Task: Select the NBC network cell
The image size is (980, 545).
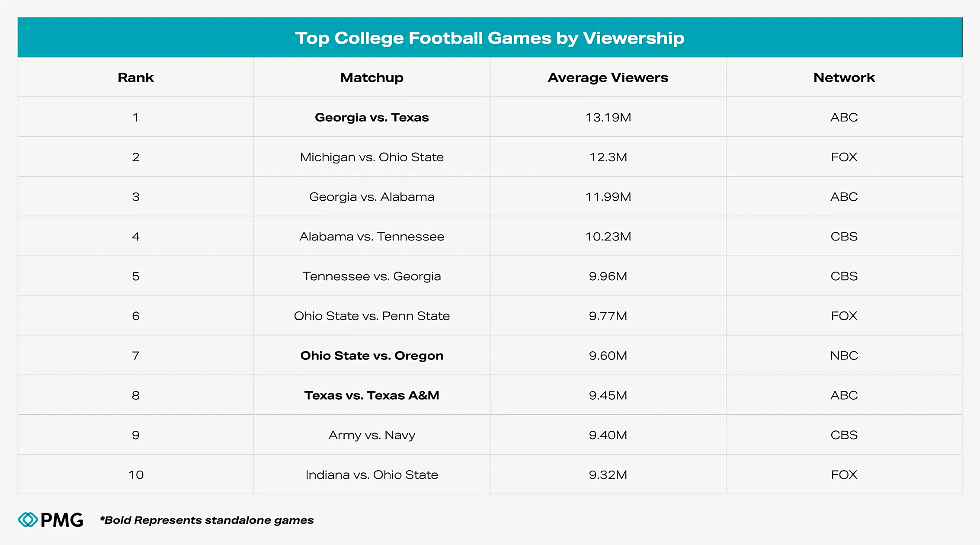Action: pyautogui.click(x=844, y=356)
